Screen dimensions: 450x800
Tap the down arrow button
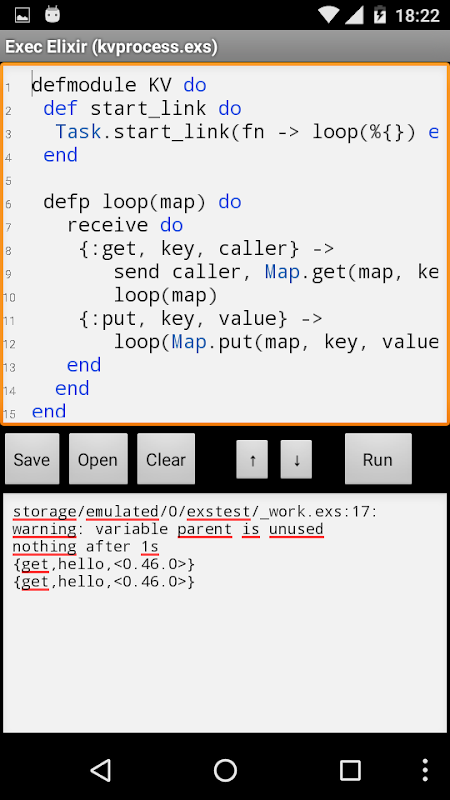[296, 460]
